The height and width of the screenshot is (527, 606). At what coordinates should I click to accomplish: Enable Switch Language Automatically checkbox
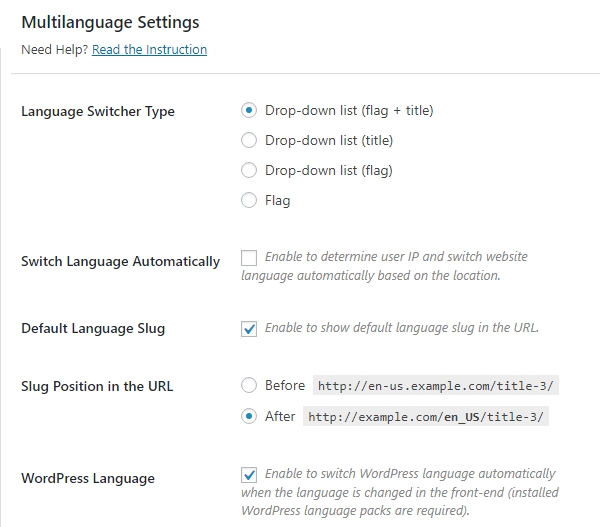tap(249, 258)
